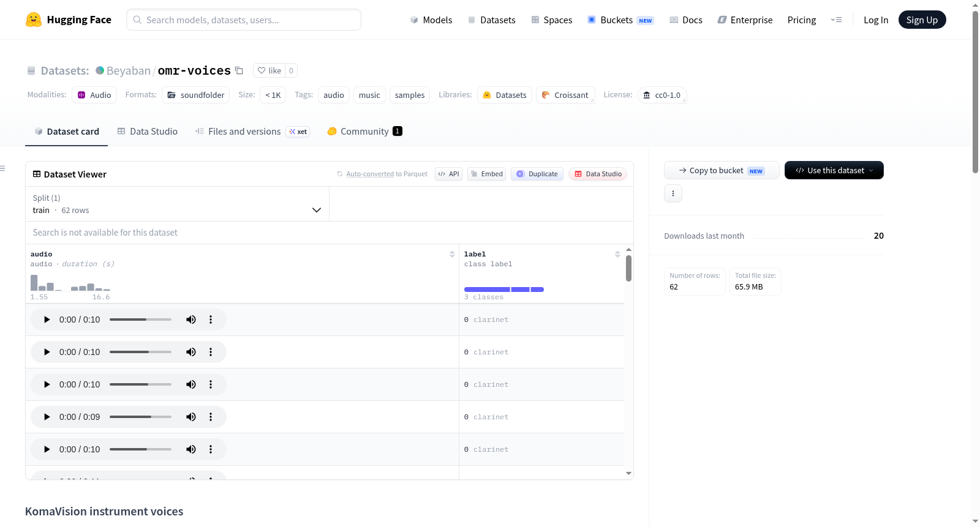
Task: Open the Use this dataset dropdown
Action: click(834, 170)
